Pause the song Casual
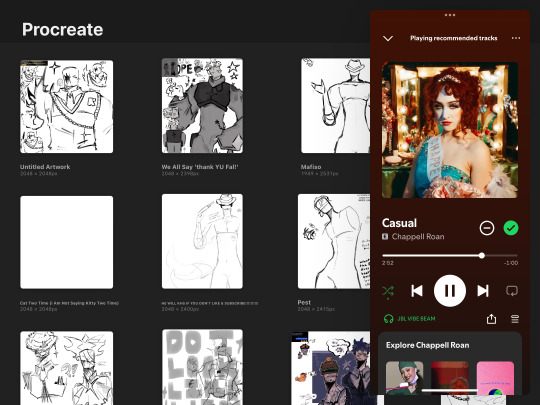This screenshot has width=540, height=405. click(x=450, y=291)
